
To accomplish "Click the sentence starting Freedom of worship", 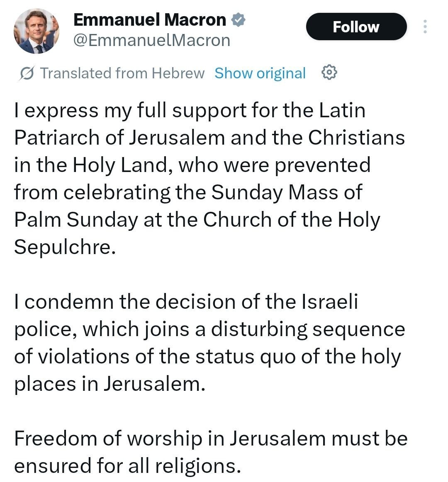I will pos(211,438).
